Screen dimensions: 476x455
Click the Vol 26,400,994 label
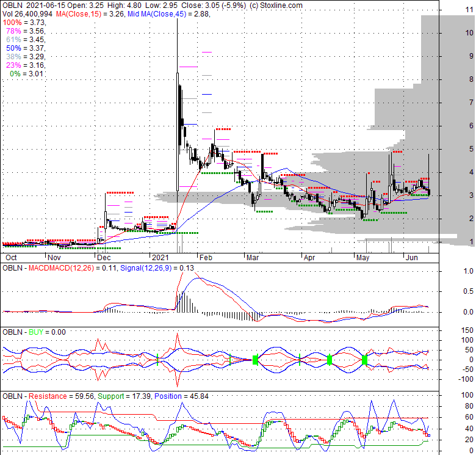click(27, 13)
